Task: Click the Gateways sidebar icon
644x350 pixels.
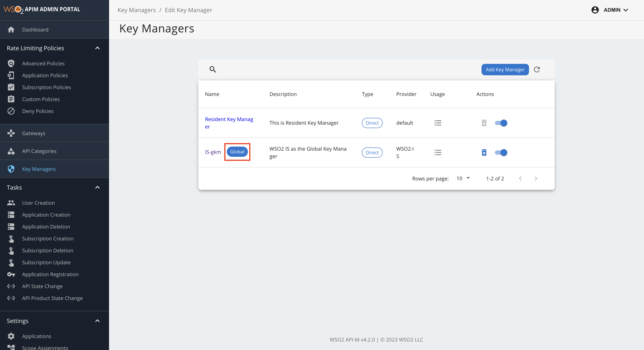Action: pyautogui.click(x=11, y=133)
